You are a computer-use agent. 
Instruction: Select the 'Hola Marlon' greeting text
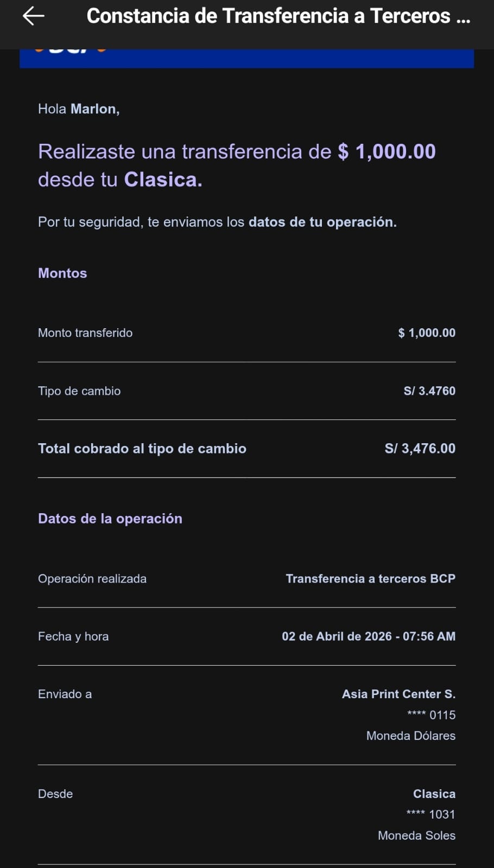click(x=79, y=109)
